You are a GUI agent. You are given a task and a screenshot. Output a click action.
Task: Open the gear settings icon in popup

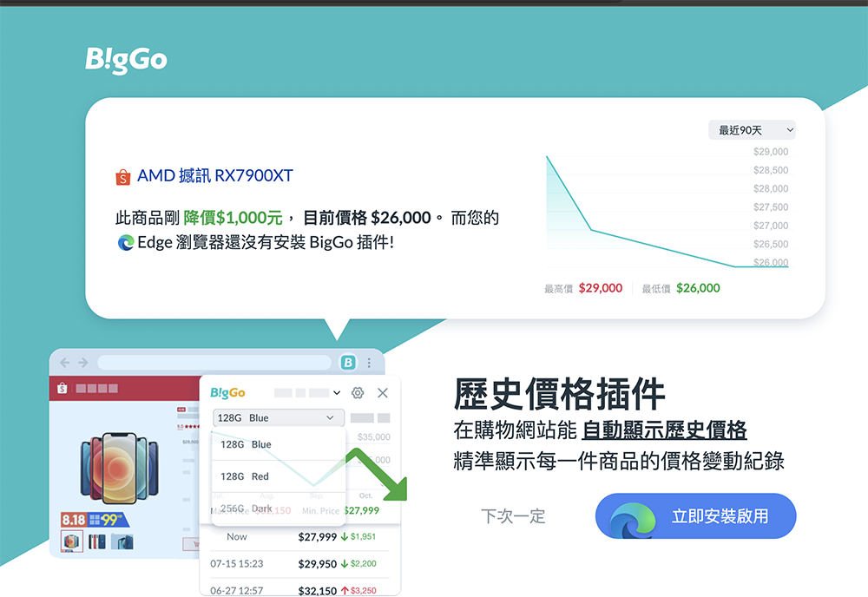[x=358, y=393]
